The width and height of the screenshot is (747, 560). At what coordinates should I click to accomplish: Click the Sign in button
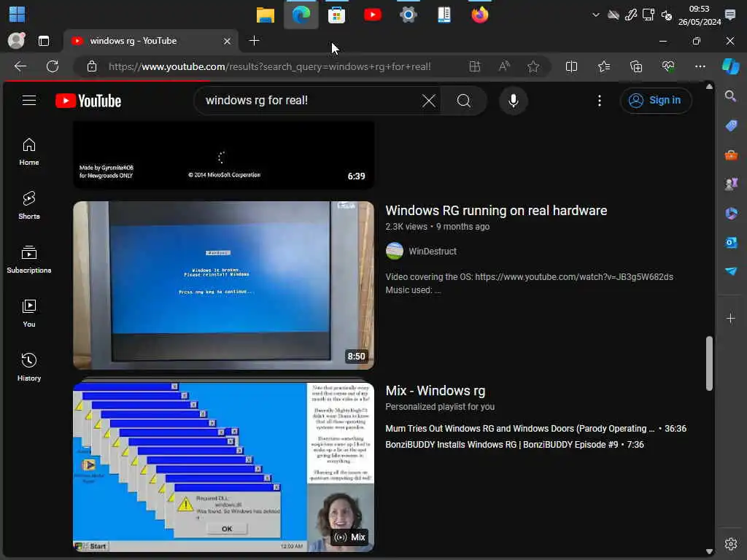coord(656,101)
